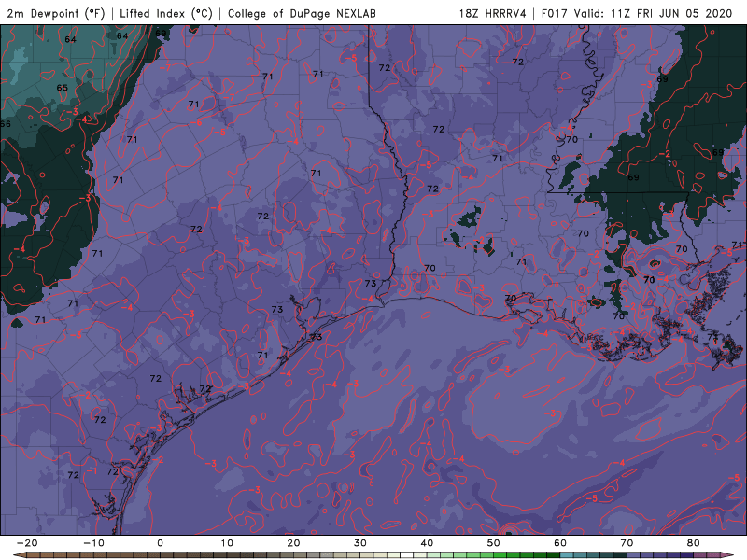The width and height of the screenshot is (747, 560).
Task: Click the "0" color scale label
Action: (x=160, y=543)
